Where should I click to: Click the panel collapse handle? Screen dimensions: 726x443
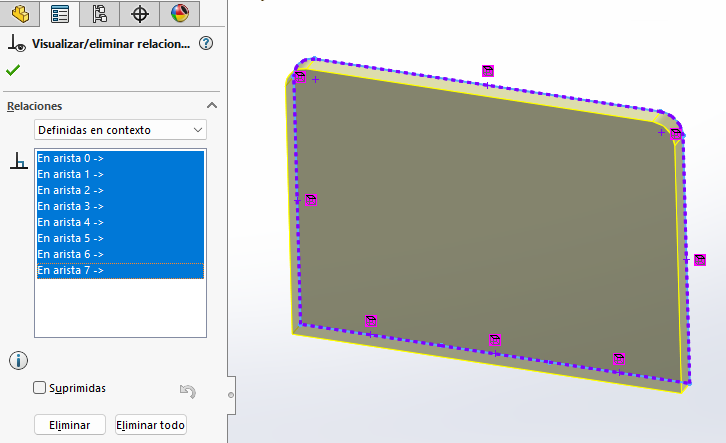(231, 395)
